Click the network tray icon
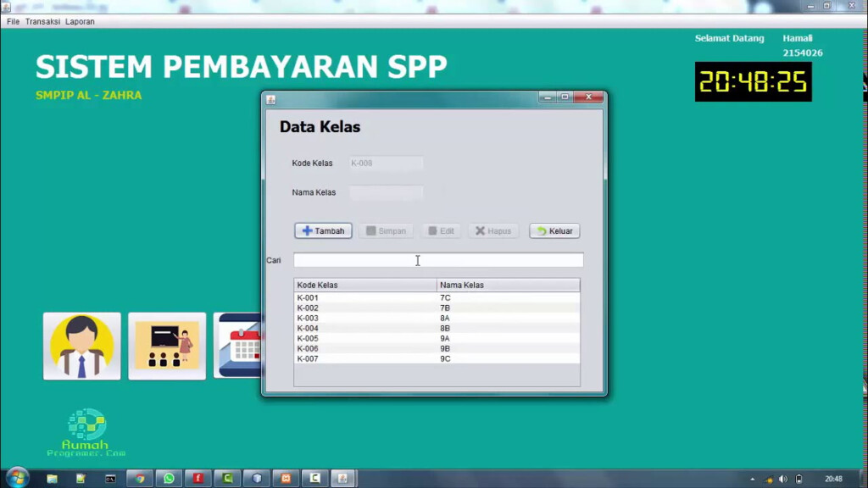 (768, 480)
